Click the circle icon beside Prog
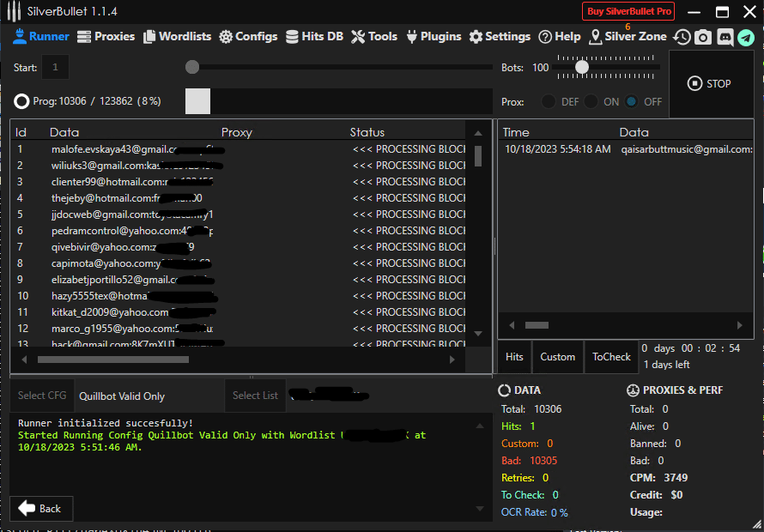This screenshot has width=764, height=532. [21, 101]
